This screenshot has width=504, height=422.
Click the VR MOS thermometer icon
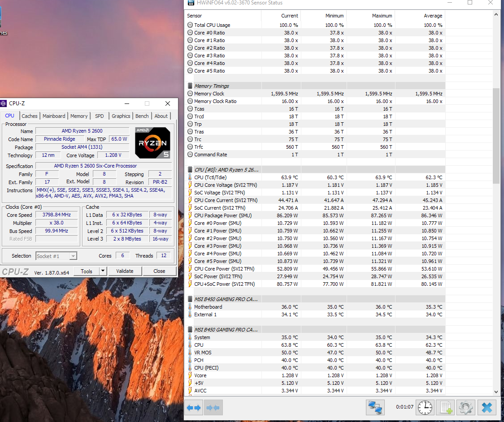[x=190, y=352]
